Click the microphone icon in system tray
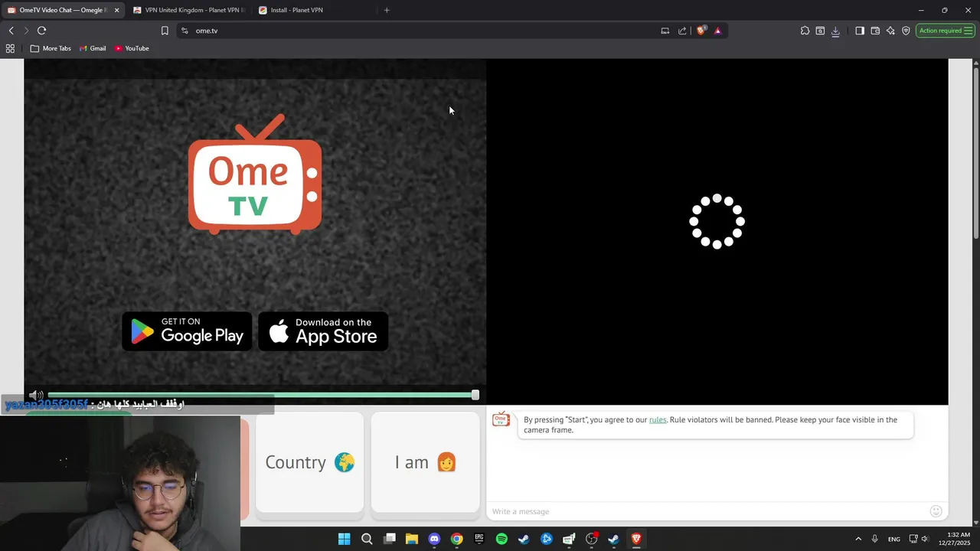Viewport: 980px width, 551px height. pyautogui.click(x=874, y=539)
